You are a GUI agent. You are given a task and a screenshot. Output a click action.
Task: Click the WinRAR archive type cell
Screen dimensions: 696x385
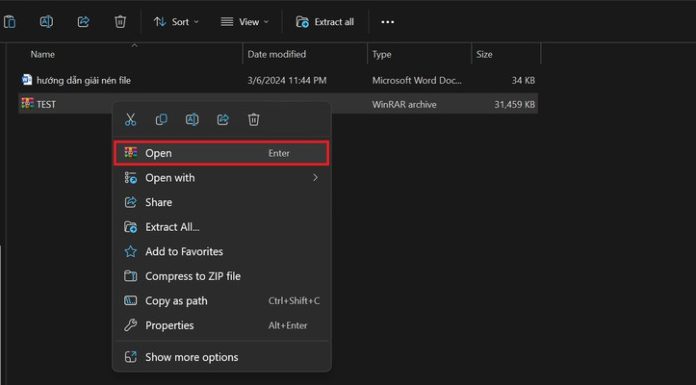click(404, 104)
